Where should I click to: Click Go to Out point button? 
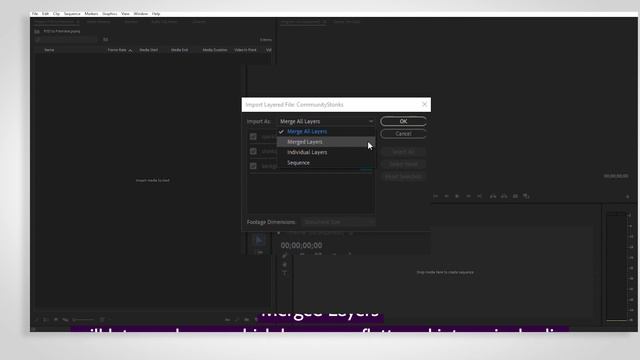pyautogui.click(x=480, y=196)
